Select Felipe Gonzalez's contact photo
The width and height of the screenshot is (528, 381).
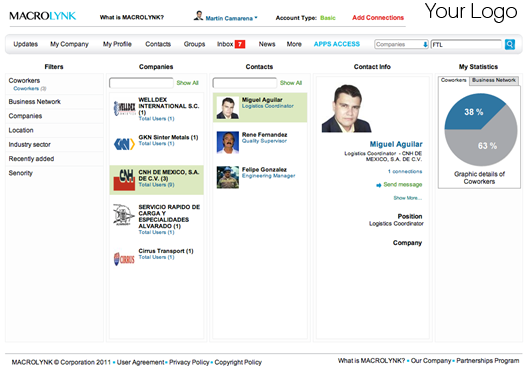[228, 177]
